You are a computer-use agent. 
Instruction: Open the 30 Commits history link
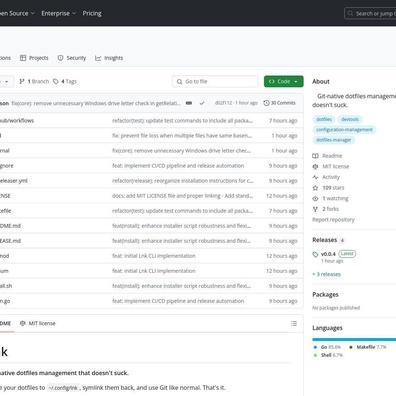[279, 103]
